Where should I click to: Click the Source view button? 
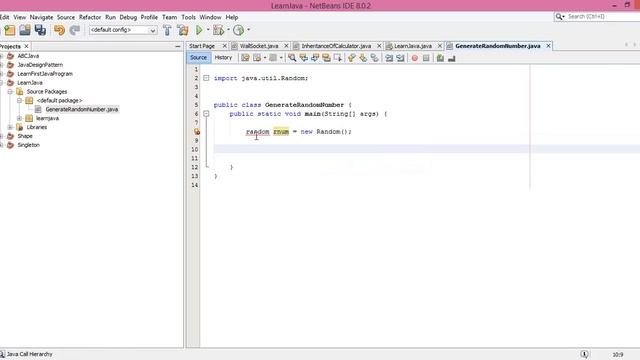point(198,58)
